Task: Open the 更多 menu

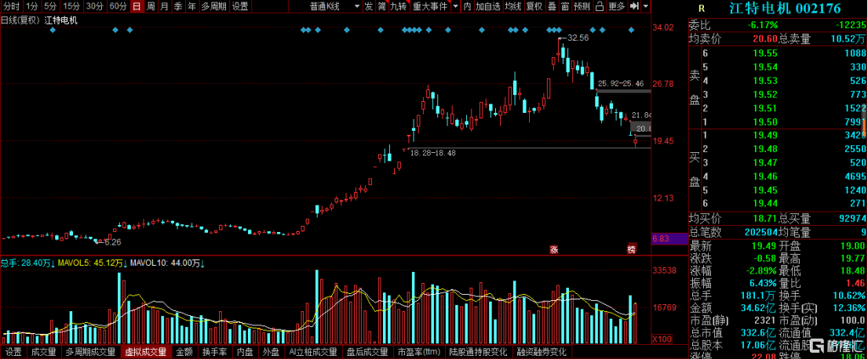Action: pyautogui.click(x=616, y=6)
